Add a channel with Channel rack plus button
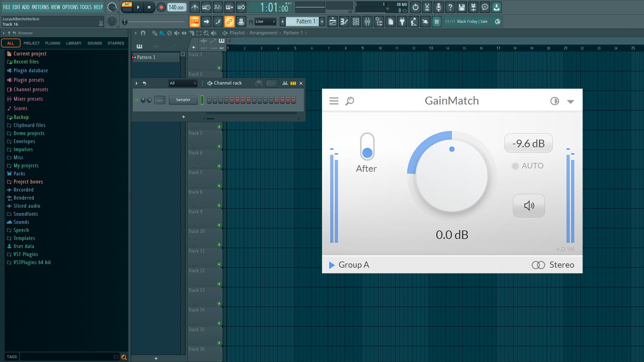644x362 pixels. click(183, 117)
